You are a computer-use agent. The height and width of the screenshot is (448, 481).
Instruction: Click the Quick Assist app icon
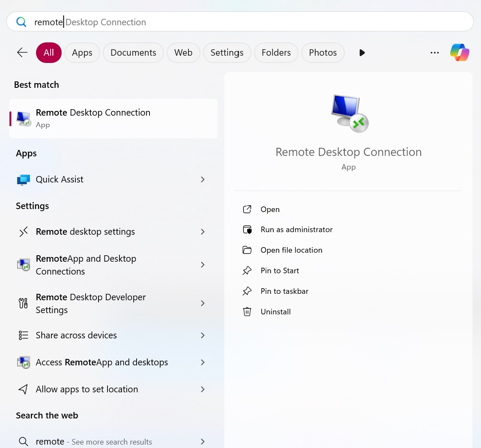24,180
